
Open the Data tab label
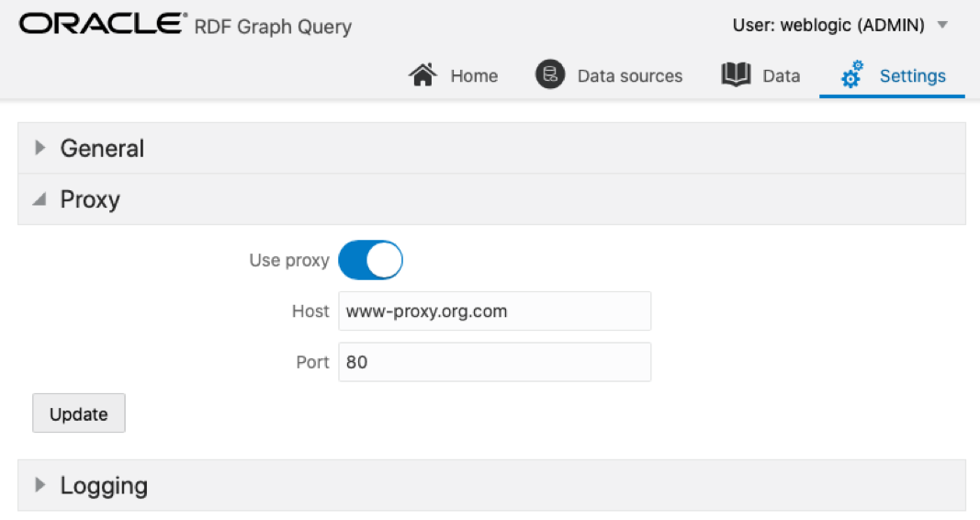782,75
